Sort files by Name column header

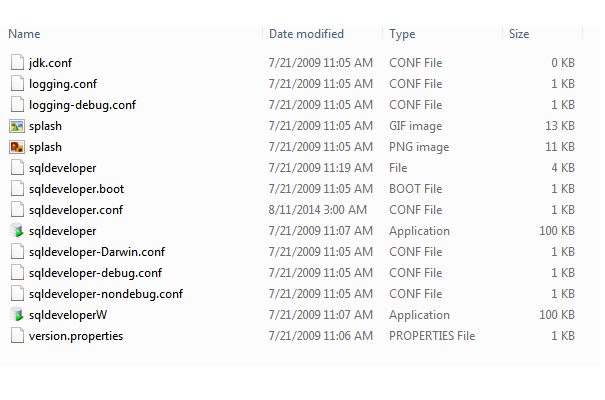[x=24, y=34]
